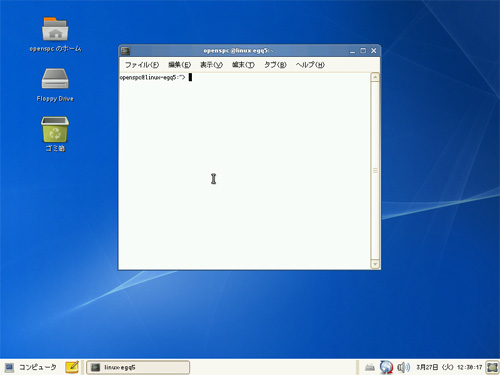Click the date and time clock

[449, 367]
